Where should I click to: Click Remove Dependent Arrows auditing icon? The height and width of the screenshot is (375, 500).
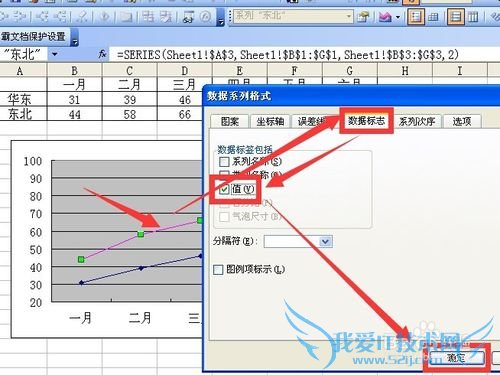tap(60, 16)
